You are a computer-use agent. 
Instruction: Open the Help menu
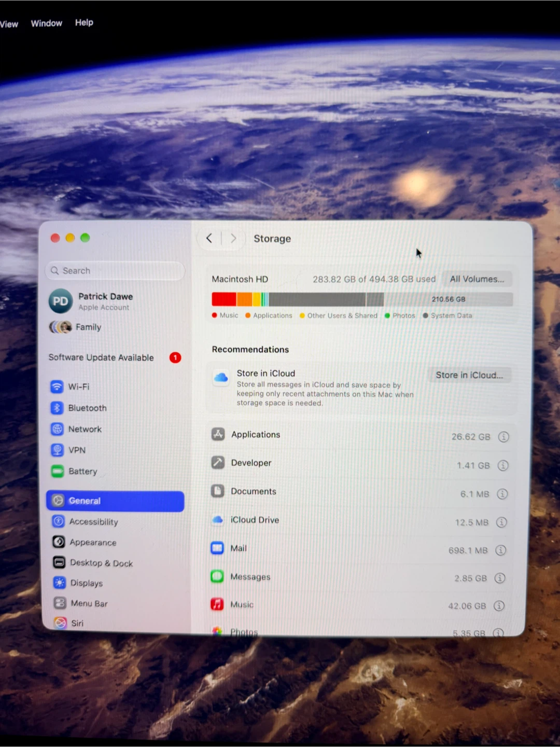84,22
